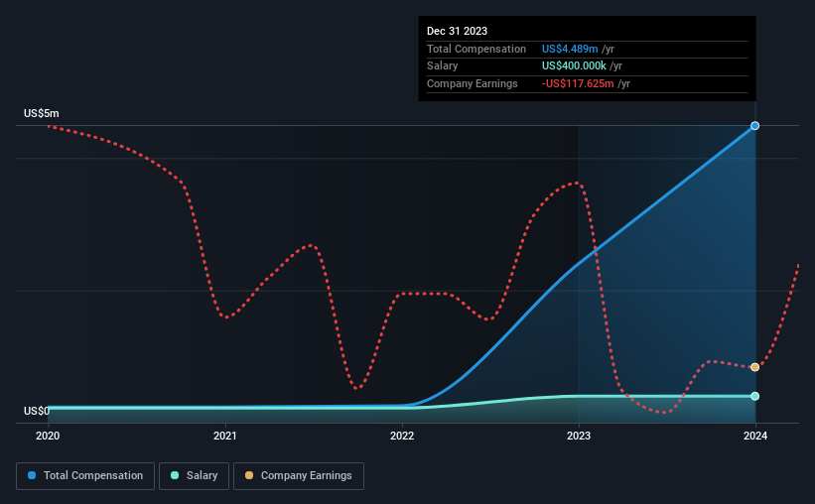The width and height of the screenshot is (815, 504).
Task: Click the orange Company Earnings data point
Action: [754, 367]
